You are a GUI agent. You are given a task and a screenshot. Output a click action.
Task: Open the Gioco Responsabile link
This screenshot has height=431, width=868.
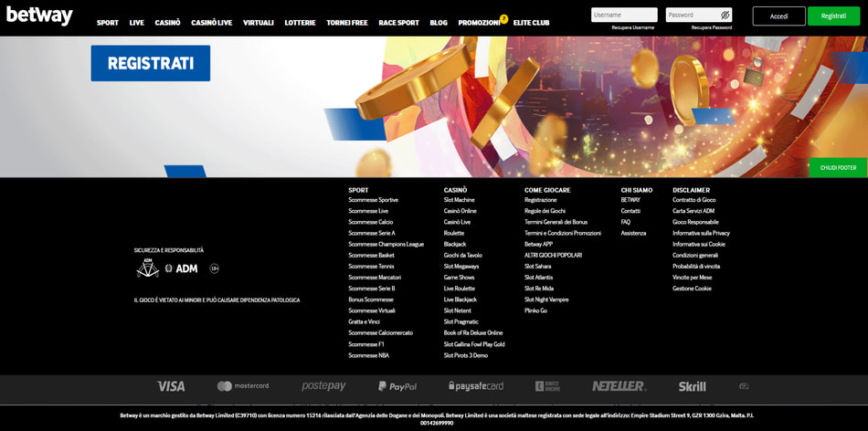click(x=696, y=222)
